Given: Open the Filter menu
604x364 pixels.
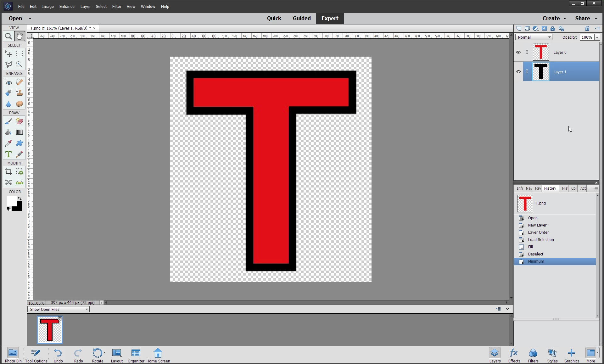Looking at the screenshot, I should click(116, 6).
